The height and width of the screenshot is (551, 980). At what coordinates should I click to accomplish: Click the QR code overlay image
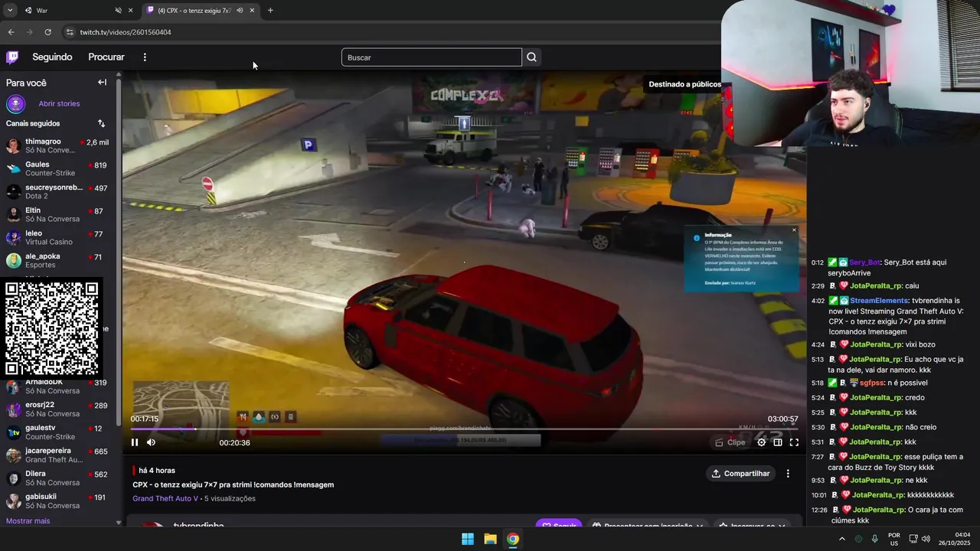tap(51, 328)
